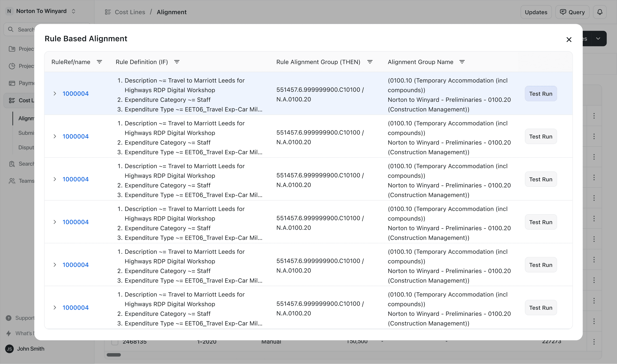Open the Search clipboard icon in sidebar
This screenshot has width=617, height=364.
tap(12, 164)
